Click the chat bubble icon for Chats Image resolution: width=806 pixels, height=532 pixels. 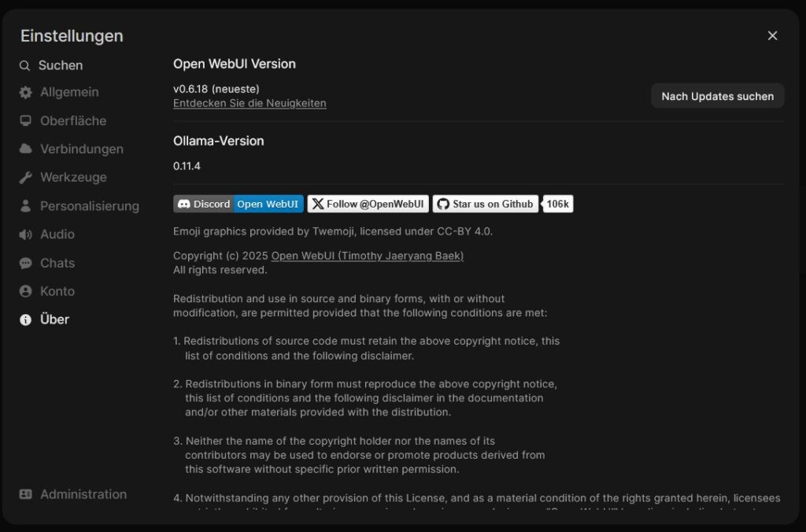tap(26, 263)
